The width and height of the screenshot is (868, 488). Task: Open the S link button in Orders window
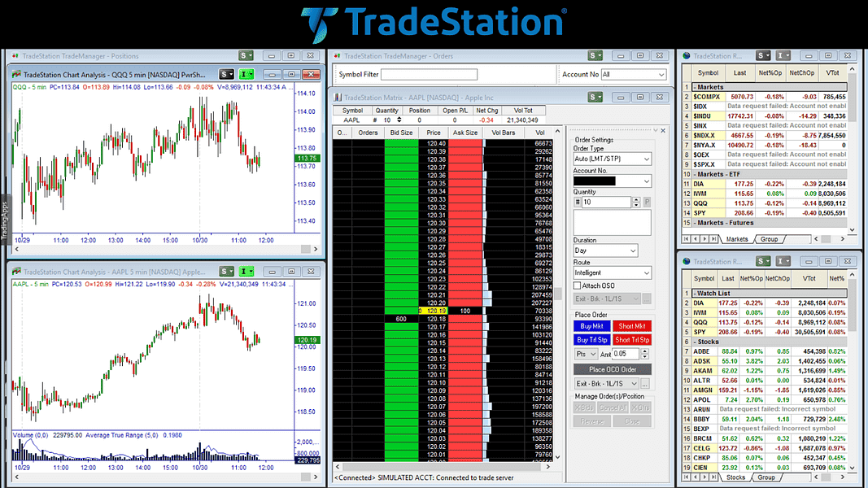click(x=595, y=55)
